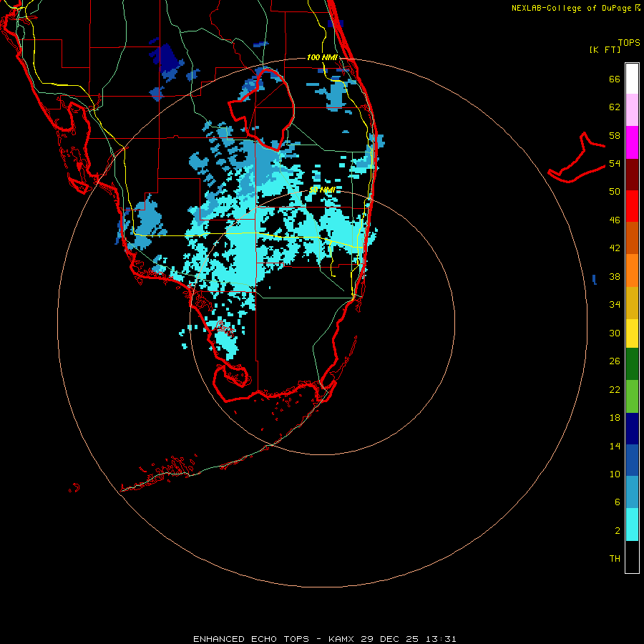644x644 pixels.
Task: Click the dark green 30 kft swatch
Action: click(x=632, y=364)
